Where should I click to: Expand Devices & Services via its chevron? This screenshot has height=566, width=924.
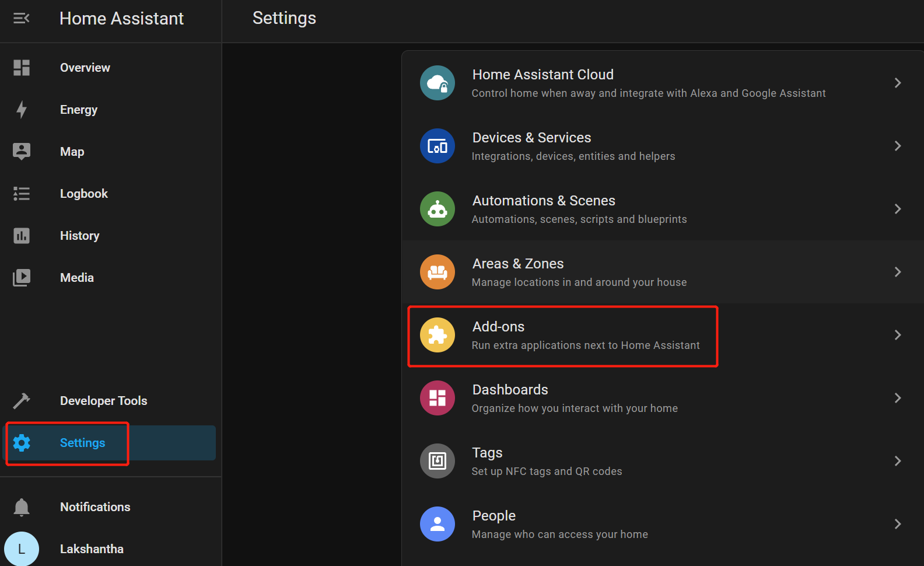click(x=898, y=146)
